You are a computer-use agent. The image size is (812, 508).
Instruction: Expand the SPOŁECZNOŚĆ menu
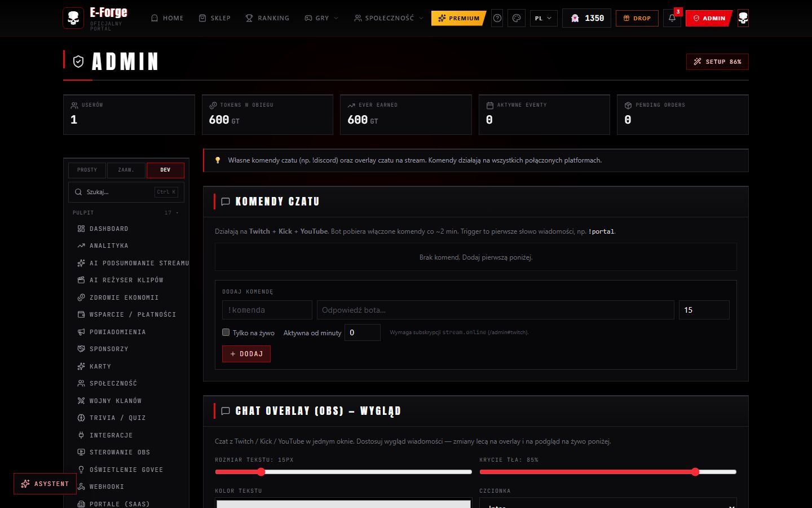point(389,18)
